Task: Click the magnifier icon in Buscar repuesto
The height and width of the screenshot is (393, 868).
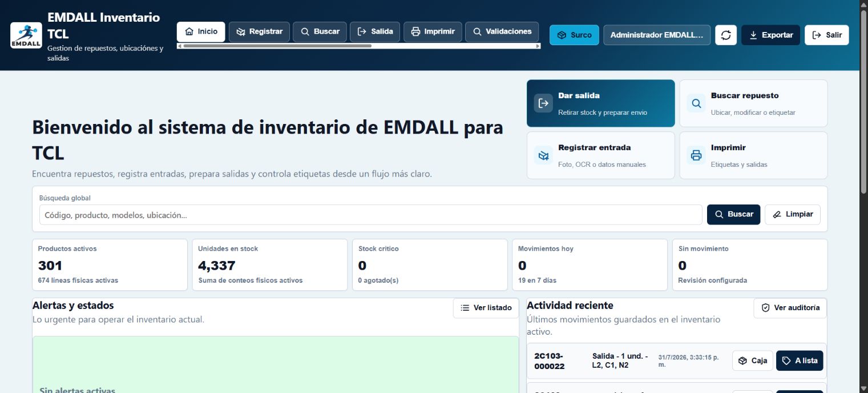Action: 696,103
